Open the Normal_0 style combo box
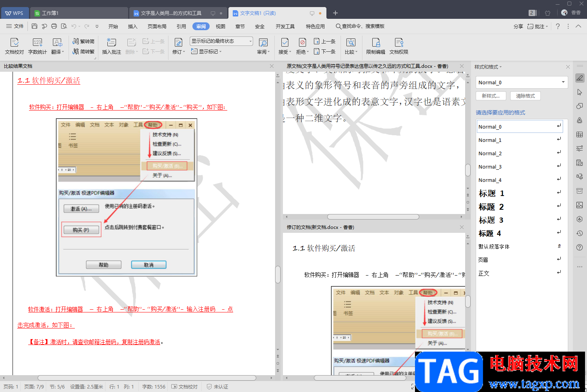Image resolution: width=587 pixels, height=392 pixels. (x=522, y=82)
